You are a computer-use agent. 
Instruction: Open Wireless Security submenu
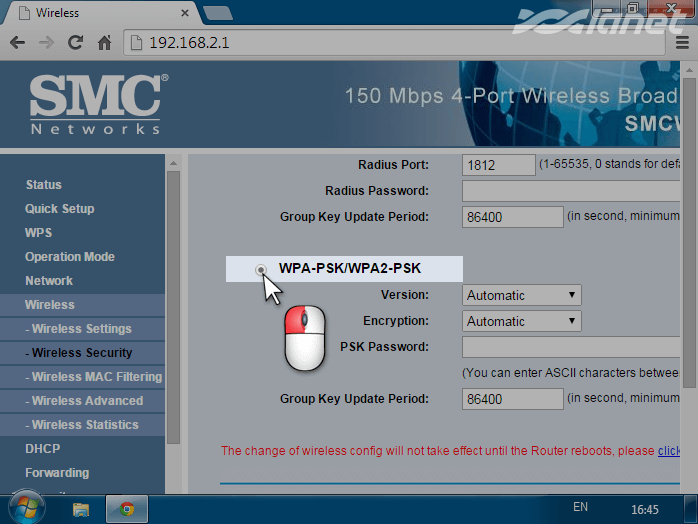[79, 353]
